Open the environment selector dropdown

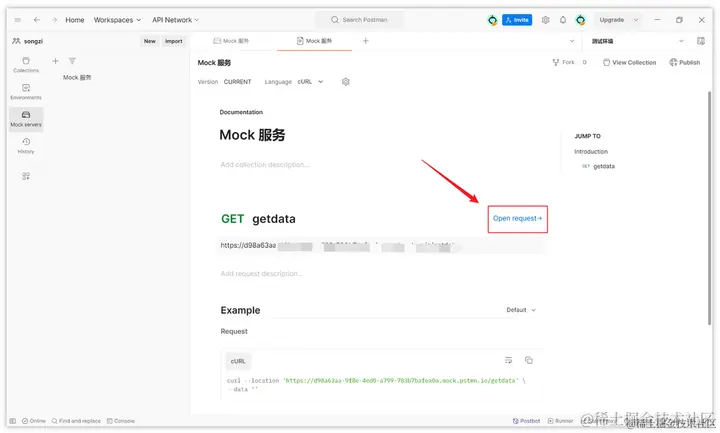coord(637,41)
